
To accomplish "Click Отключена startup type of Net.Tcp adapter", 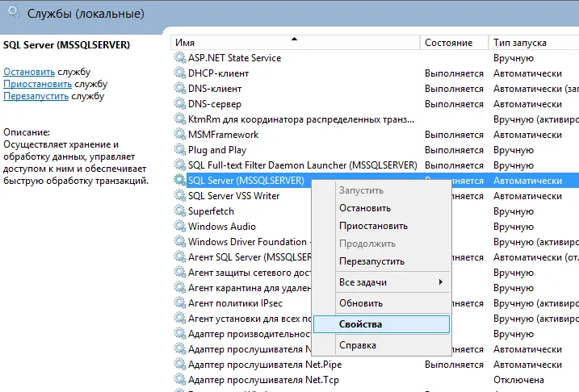I will tap(518, 380).
